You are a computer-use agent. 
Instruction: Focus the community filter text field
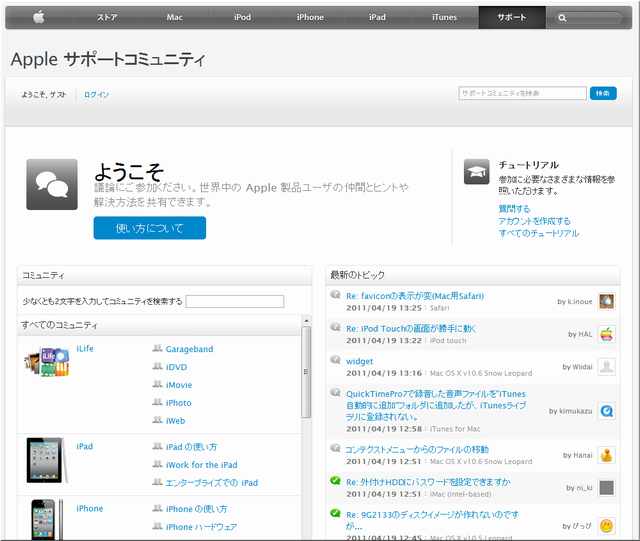235,301
